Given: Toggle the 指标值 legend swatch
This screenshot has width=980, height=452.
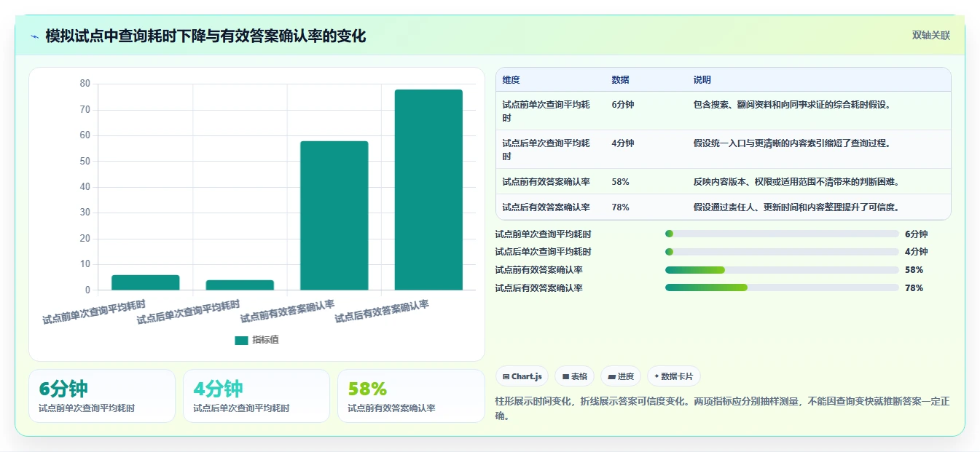Looking at the screenshot, I should tap(241, 340).
